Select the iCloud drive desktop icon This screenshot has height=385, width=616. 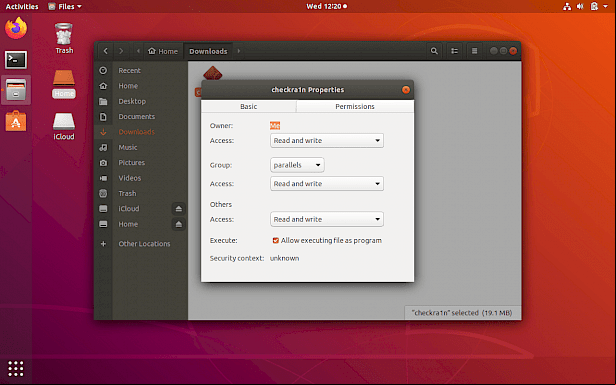64,126
